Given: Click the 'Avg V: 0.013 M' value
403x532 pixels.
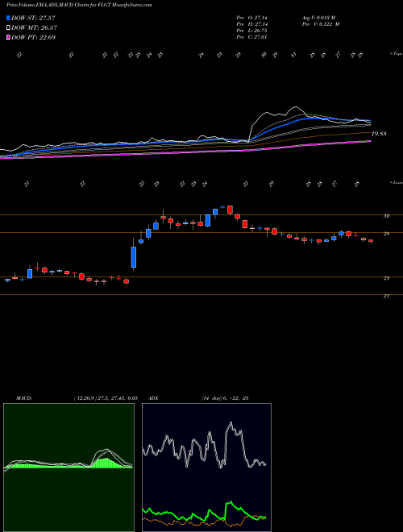Looking at the screenshot, I should [321, 17].
